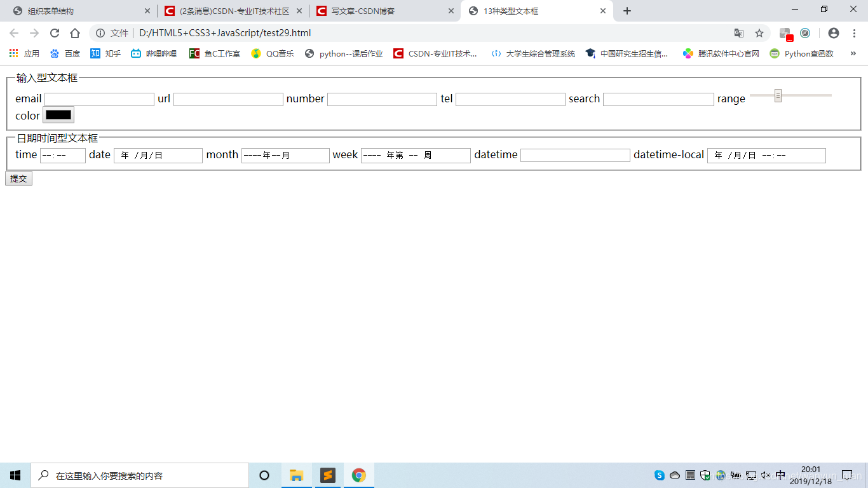Image resolution: width=868 pixels, height=488 pixels.
Task: Open File Explorer from the taskbar
Action: coord(296,475)
